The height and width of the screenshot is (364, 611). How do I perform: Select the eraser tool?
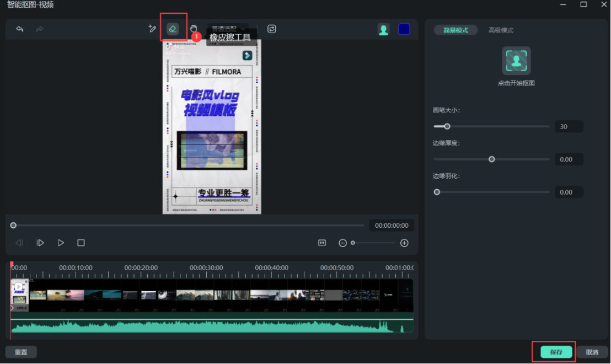click(x=173, y=29)
